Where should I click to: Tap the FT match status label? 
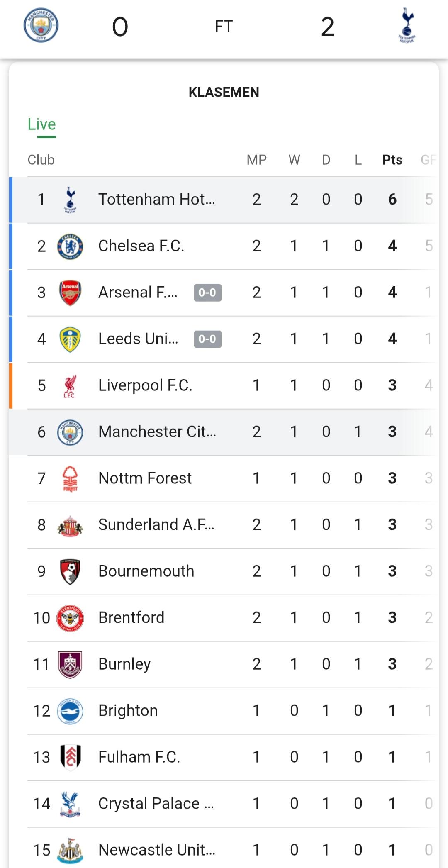224,27
